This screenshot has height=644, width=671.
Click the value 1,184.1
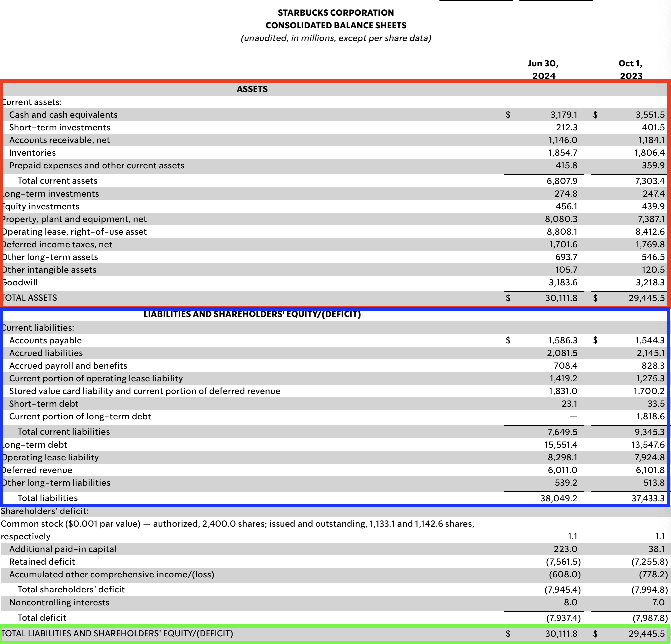point(651,140)
